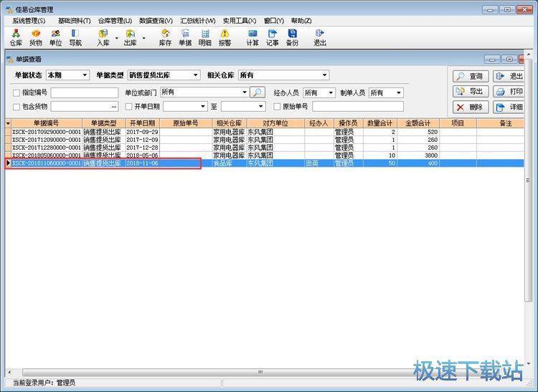Click the 备份 backup toolbar icon
Screen dimensions: 538x392
click(x=292, y=38)
